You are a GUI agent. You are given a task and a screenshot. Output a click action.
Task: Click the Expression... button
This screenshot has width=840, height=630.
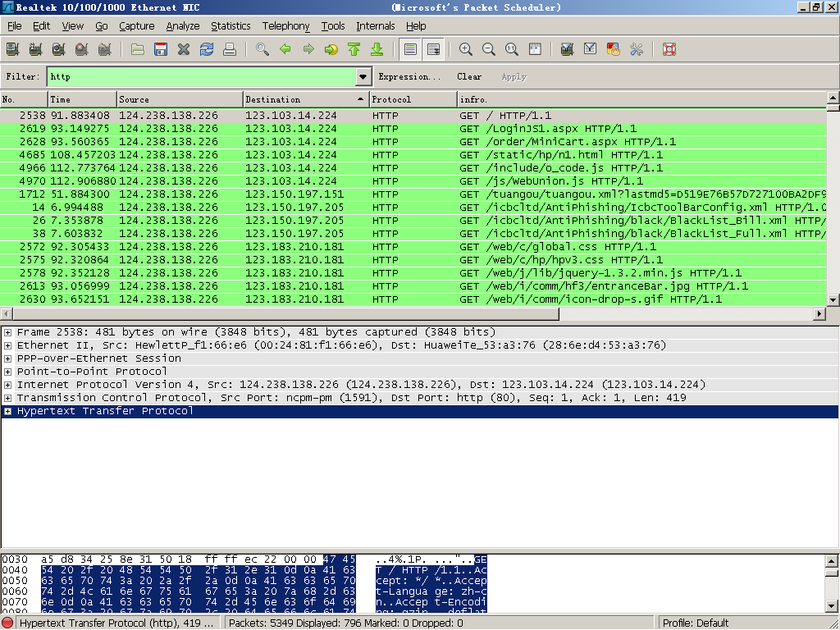pos(410,76)
